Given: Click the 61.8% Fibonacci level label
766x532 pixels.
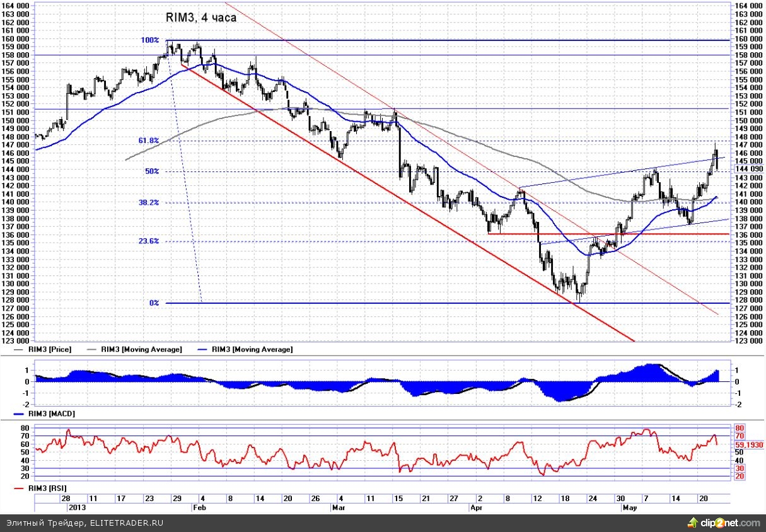Looking at the screenshot, I should [x=149, y=141].
